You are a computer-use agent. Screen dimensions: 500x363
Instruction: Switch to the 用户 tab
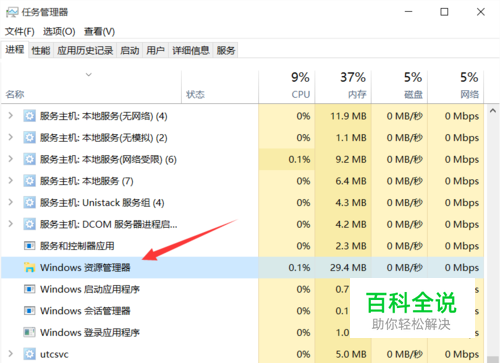(155, 51)
